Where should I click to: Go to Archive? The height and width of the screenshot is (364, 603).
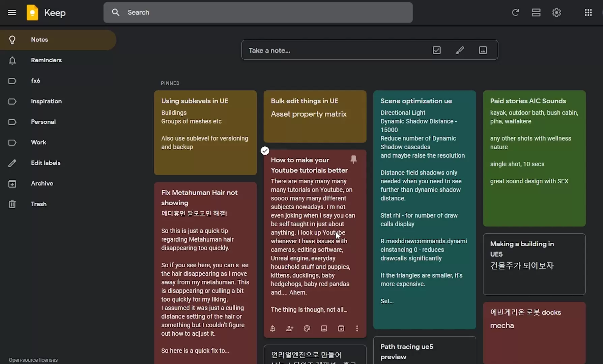coord(58,184)
